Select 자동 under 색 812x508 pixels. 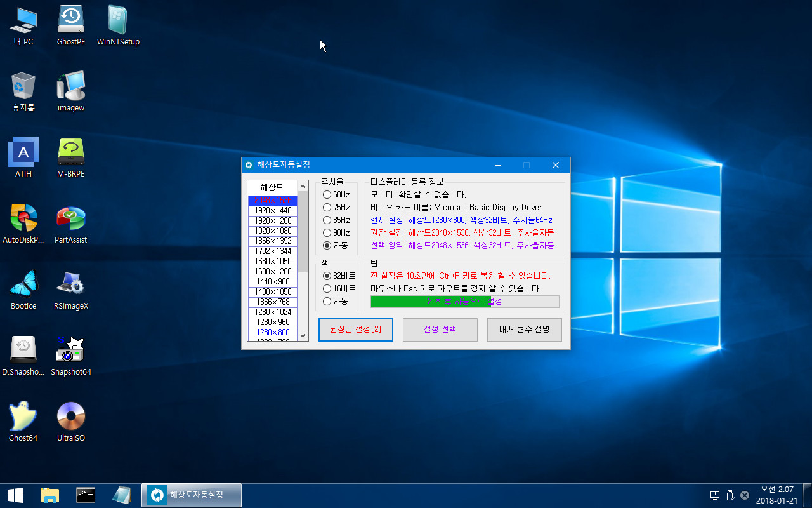pyautogui.click(x=336, y=301)
